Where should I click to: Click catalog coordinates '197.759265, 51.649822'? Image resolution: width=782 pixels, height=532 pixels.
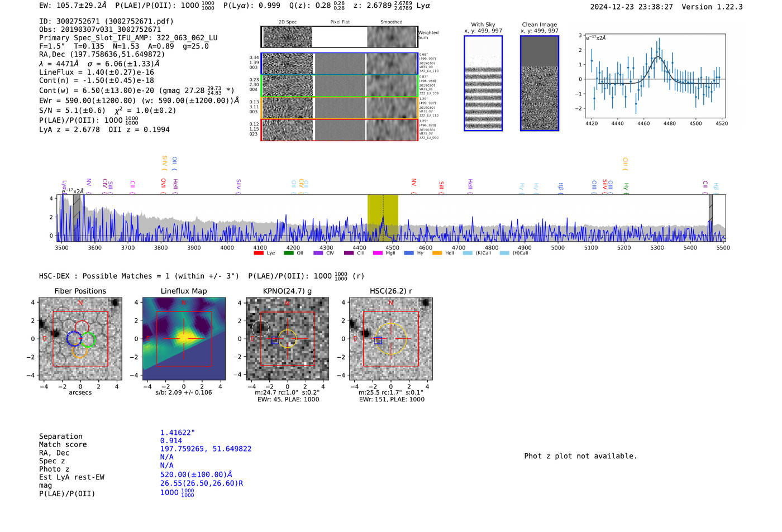[206, 449]
